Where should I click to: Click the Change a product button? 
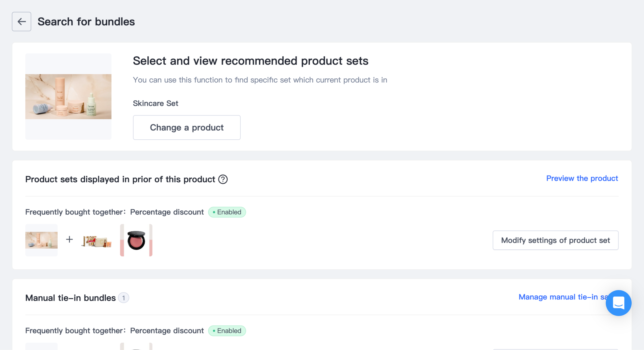(x=187, y=127)
